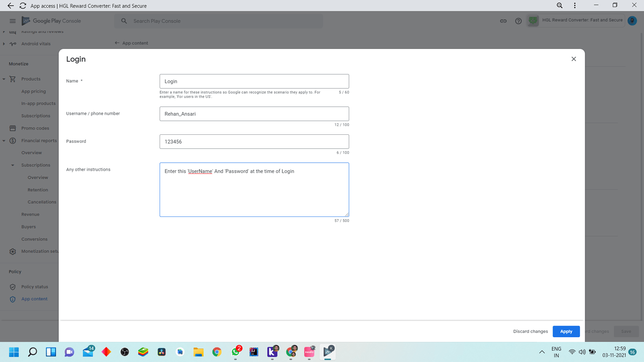Open the Meesho icon in taskbar
Image resolution: width=644 pixels, height=362 pixels.
[309, 352]
